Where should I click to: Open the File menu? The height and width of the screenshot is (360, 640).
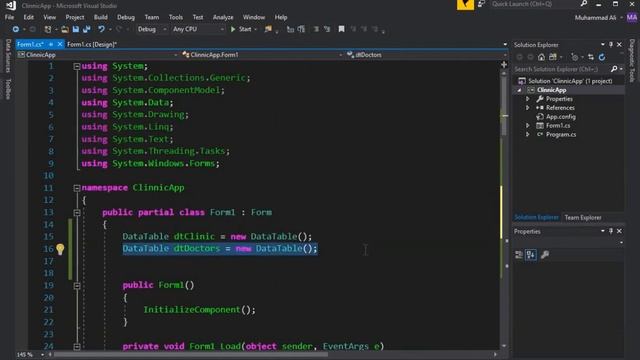9,17
